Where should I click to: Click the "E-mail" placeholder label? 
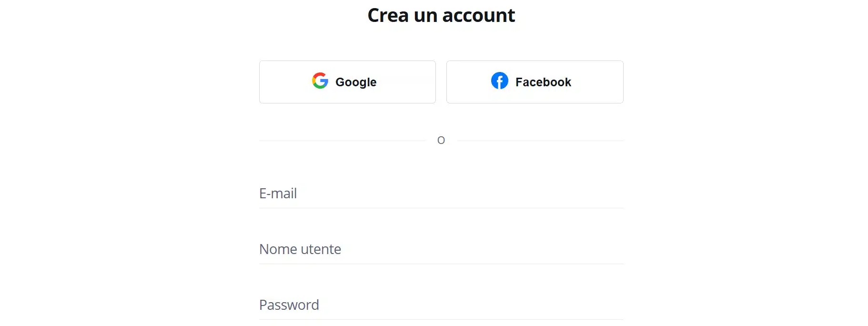tap(278, 194)
